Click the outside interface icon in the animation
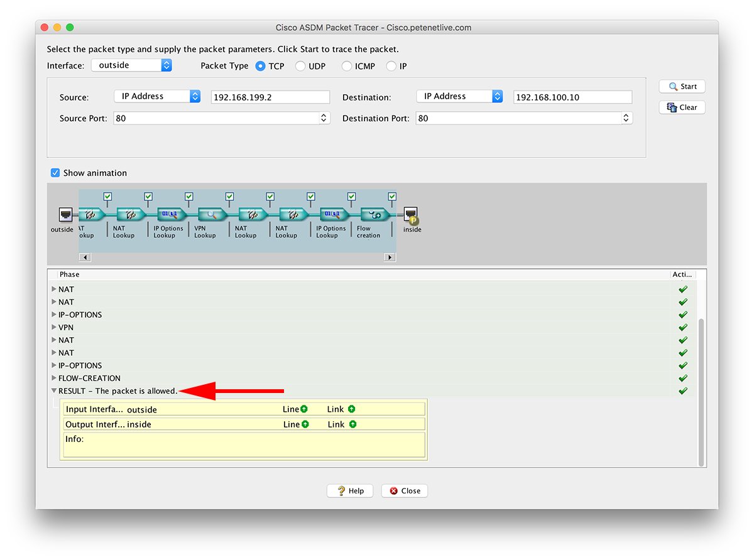The height and width of the screenshot is (560, 754). (65, 215)
